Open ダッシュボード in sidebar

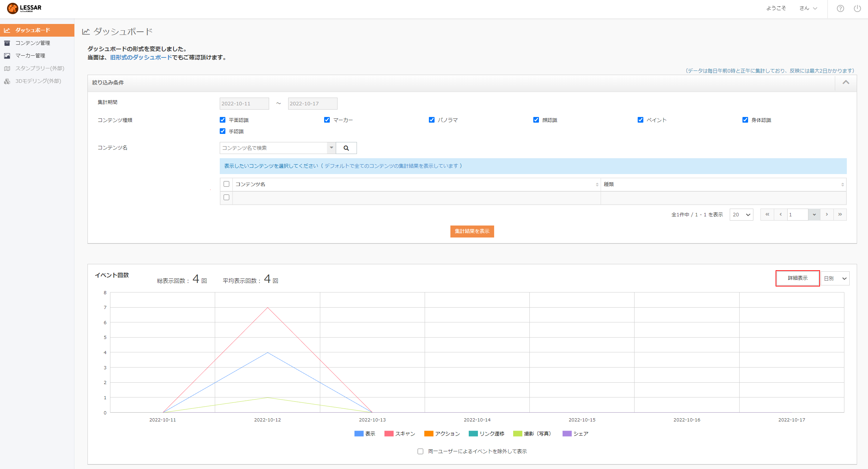click(37, 30)
